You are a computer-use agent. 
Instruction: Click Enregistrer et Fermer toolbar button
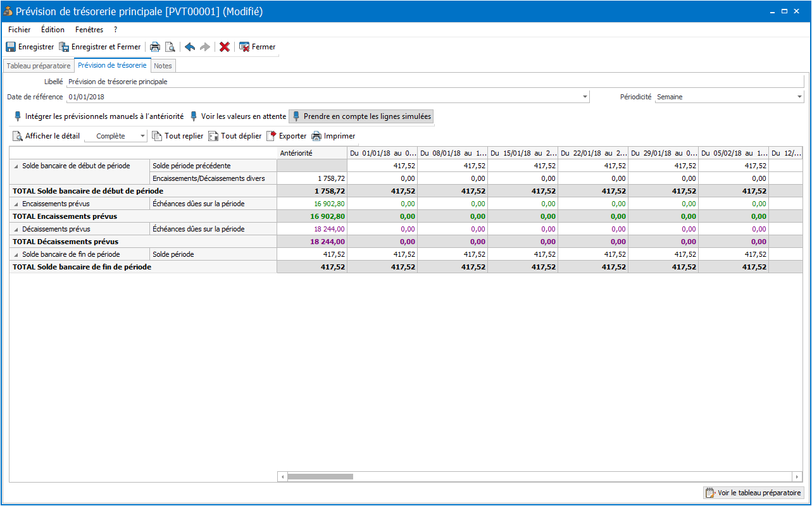tap(99, 47)
